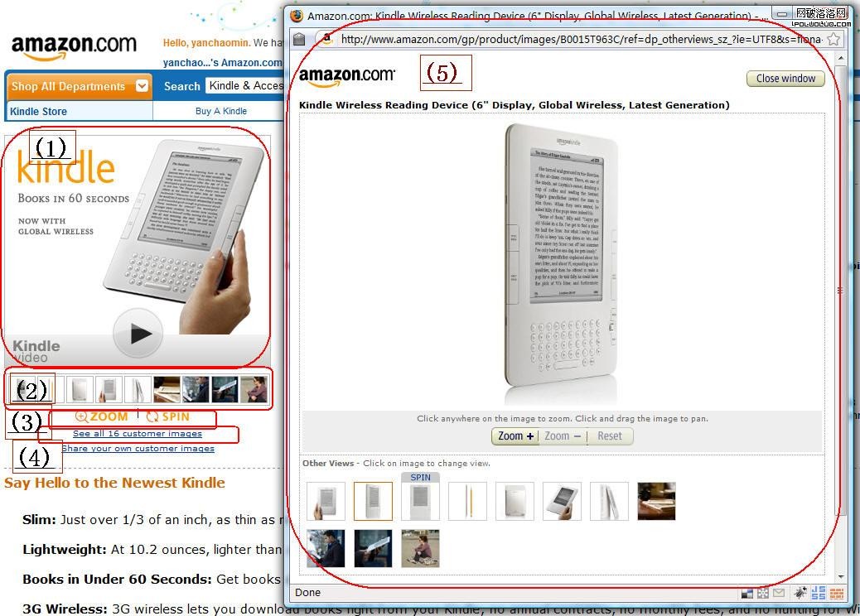Click the Close window button
860x616 pixels.
coord(785,79)
